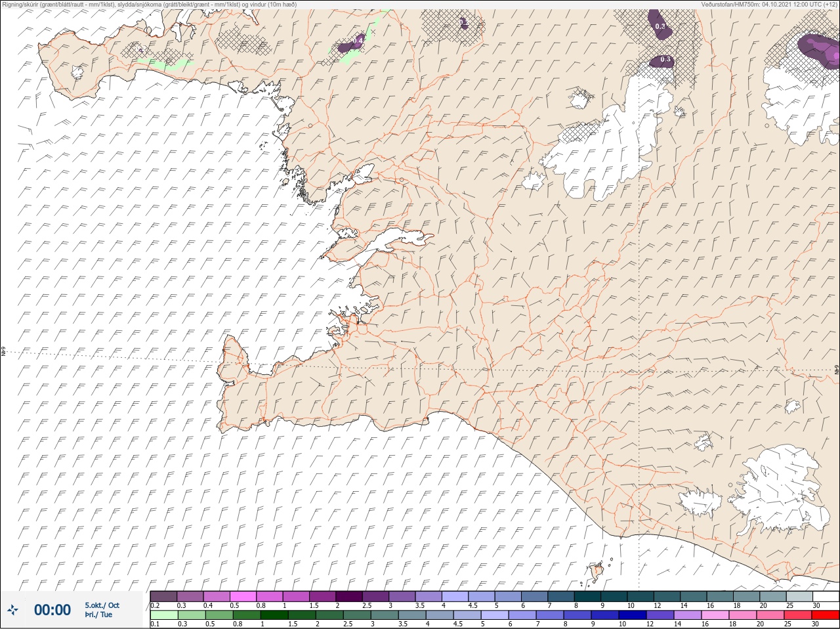The width and height of the screenshot is (840, 629).
Task: Click the navy blue swatch labeled 10, lower legend
Action: [x=633, y=615]
